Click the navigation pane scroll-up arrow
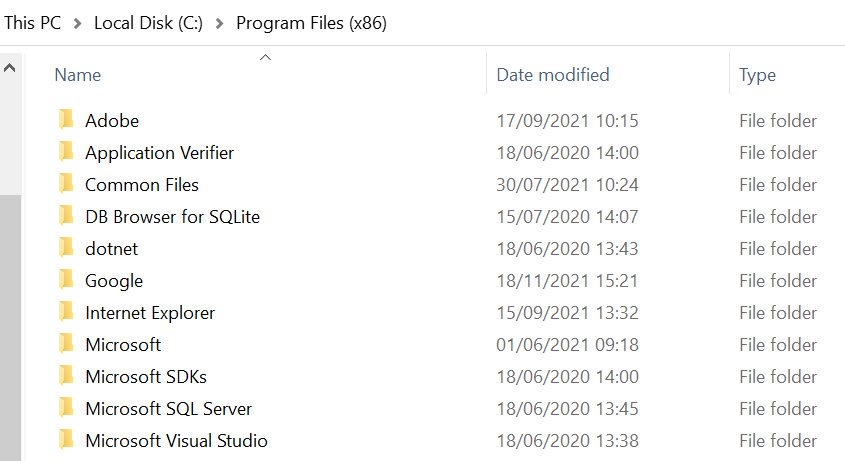The width and height of the screenshot is (845, 461). pyautogui.click(x=10, y=68)
